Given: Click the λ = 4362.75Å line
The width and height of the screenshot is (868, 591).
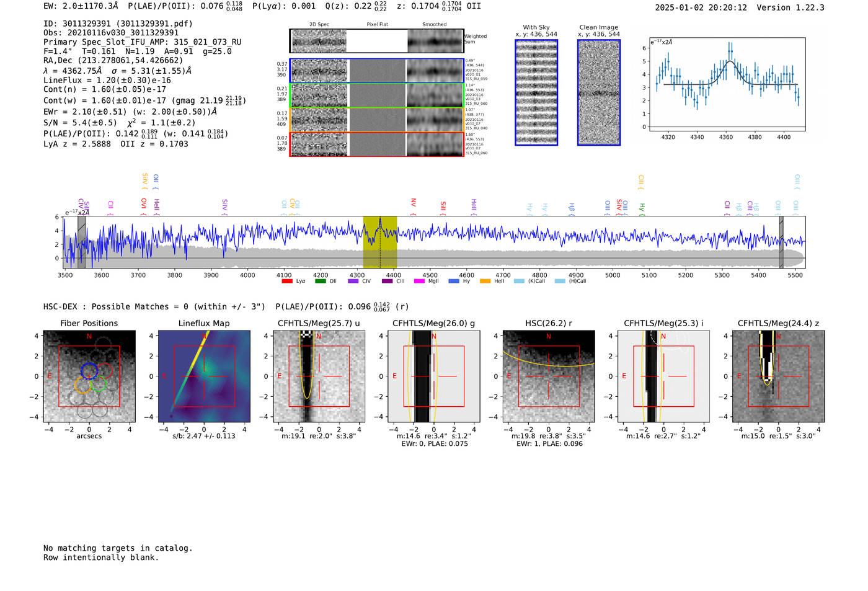Looking at the screenshot, I should click(x=117, y=71).
